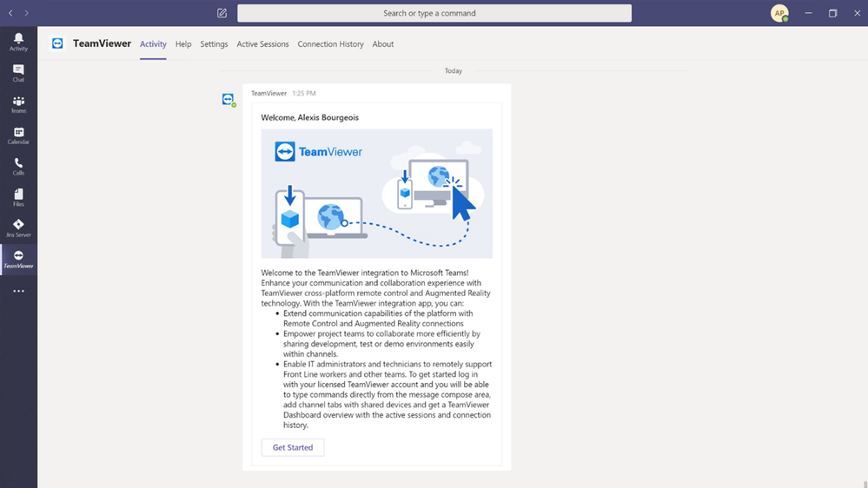This screenshot has width=868, height=488.
Task: Open the Jira Server app
Action: tap(18, 228)
